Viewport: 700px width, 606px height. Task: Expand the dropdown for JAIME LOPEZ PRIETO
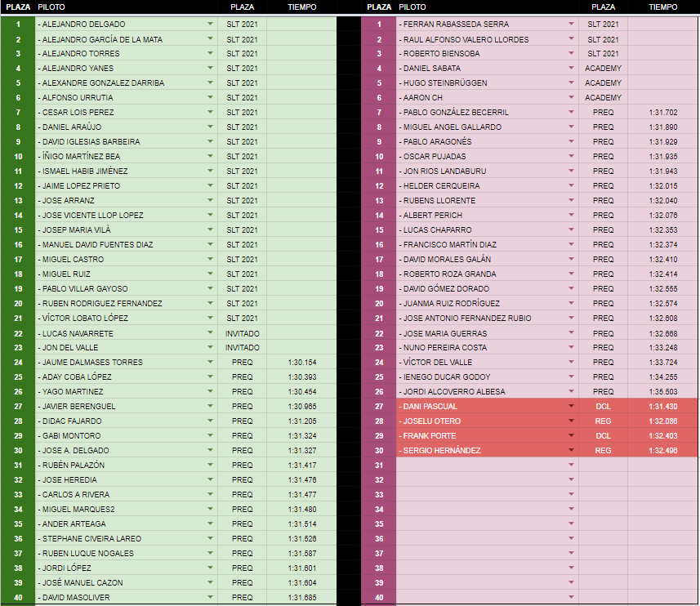[x=210, y=185]
